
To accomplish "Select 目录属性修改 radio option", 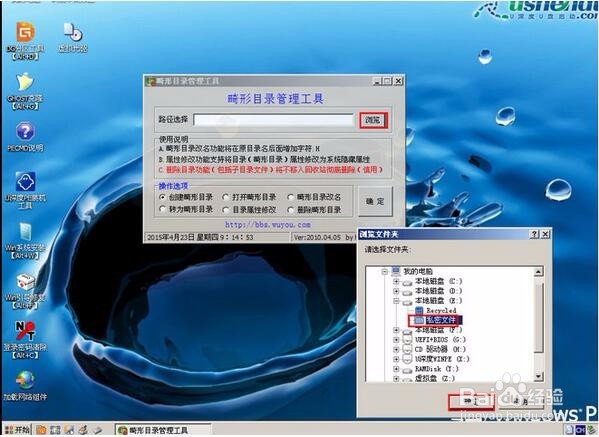I will point(226,210).
